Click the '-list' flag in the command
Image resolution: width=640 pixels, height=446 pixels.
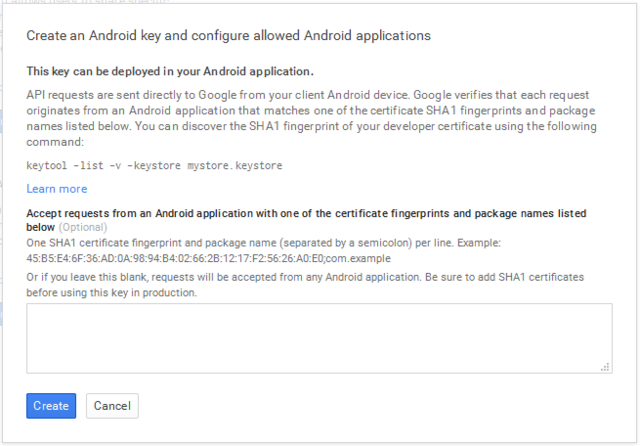89,166
